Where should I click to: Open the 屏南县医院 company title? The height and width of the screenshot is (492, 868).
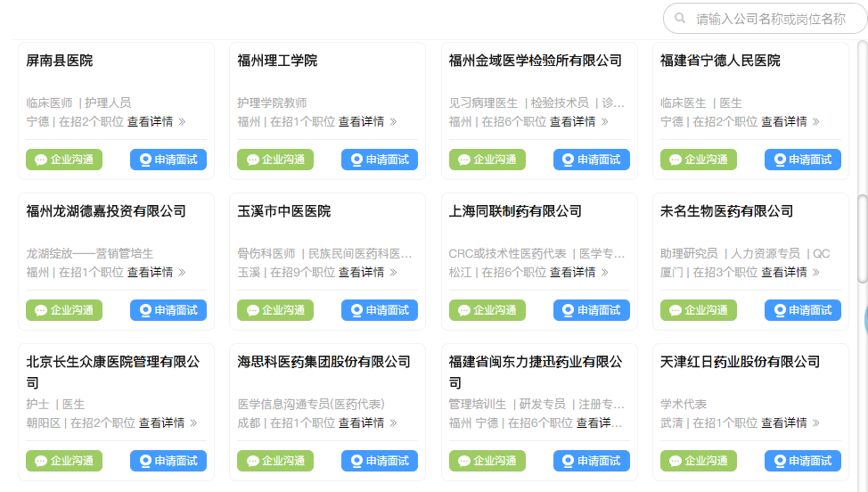[59, 61]
